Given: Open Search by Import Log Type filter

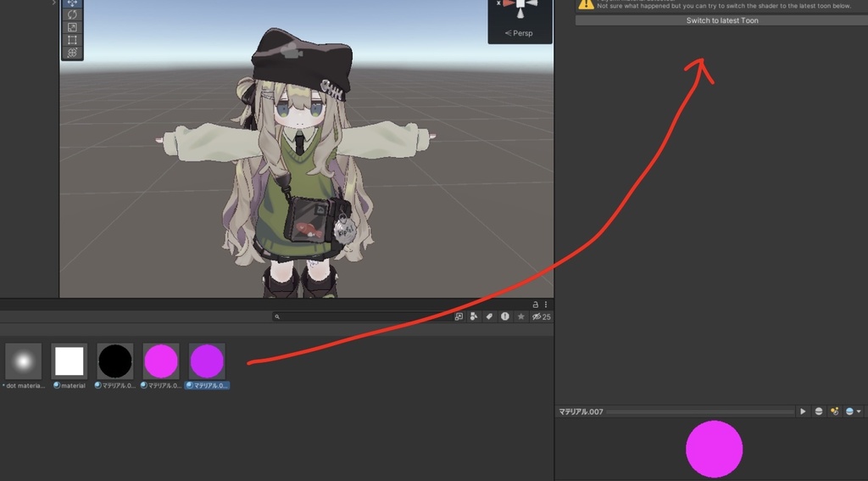Looking at the screenshot, I should [505, 316].
